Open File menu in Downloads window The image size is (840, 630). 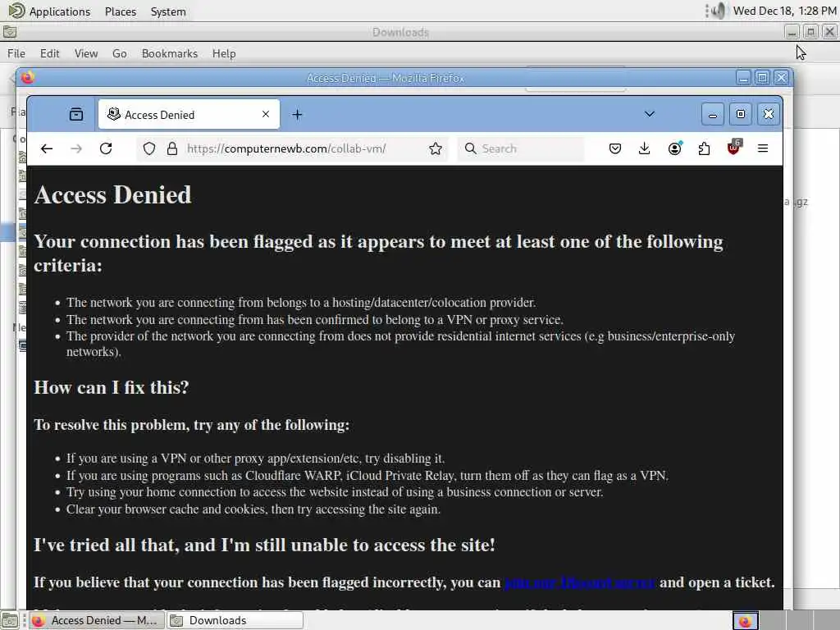16,53
